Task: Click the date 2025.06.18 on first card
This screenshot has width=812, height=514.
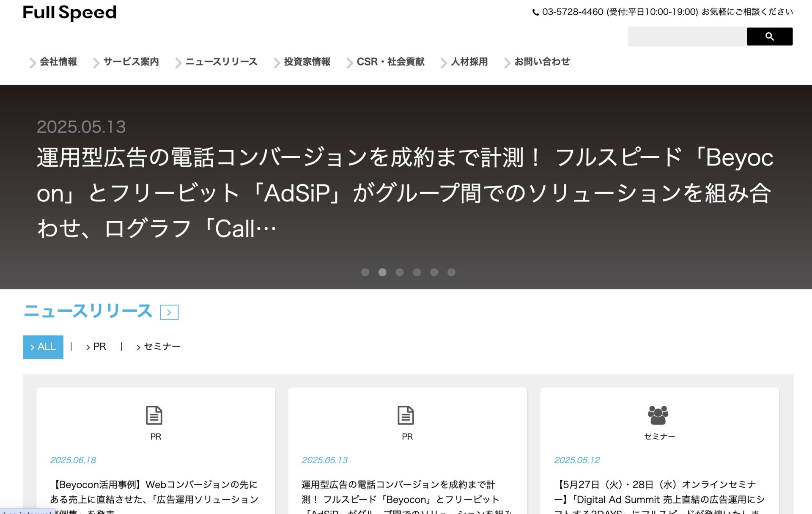Action: pos(73,460)
